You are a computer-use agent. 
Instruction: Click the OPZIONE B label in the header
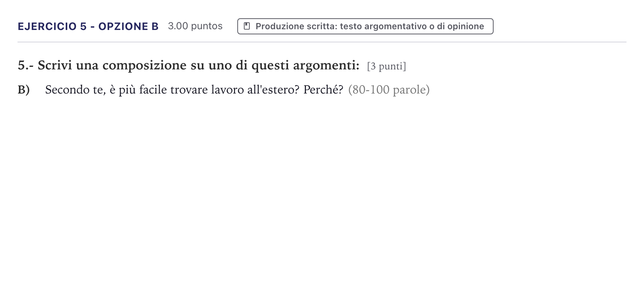(x=128, y=26)
